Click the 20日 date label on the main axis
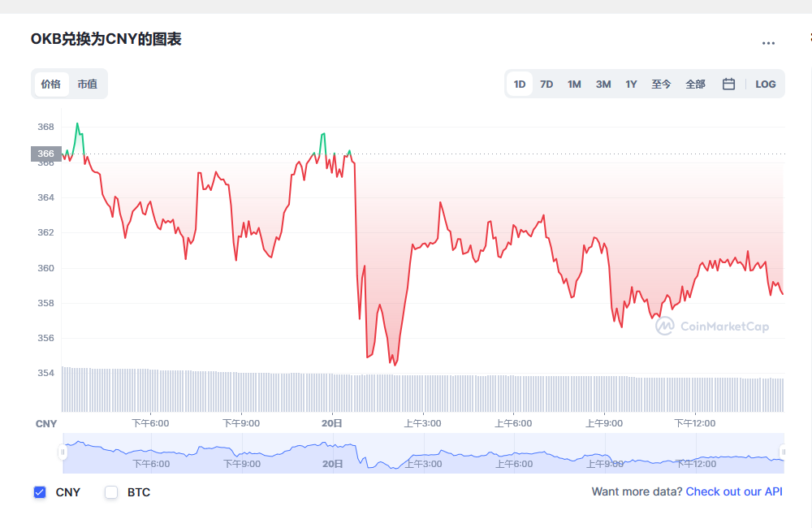 [x=332, y=423]
